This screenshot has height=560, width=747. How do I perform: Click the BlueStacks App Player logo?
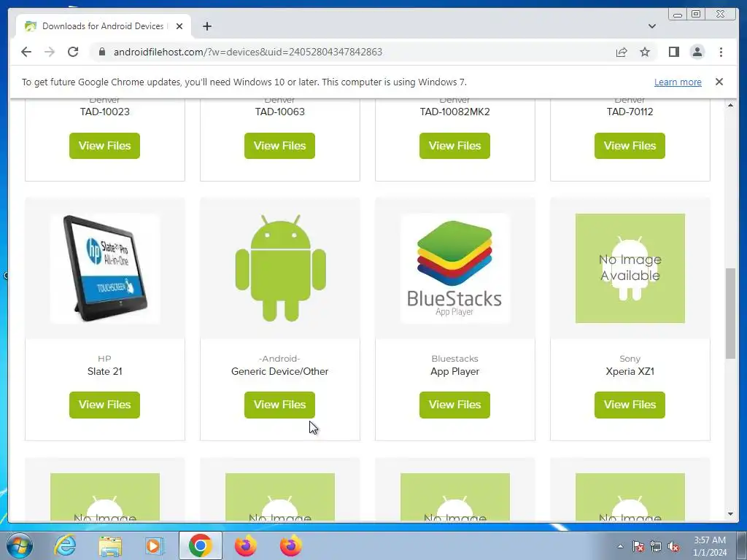pos(455,268)
